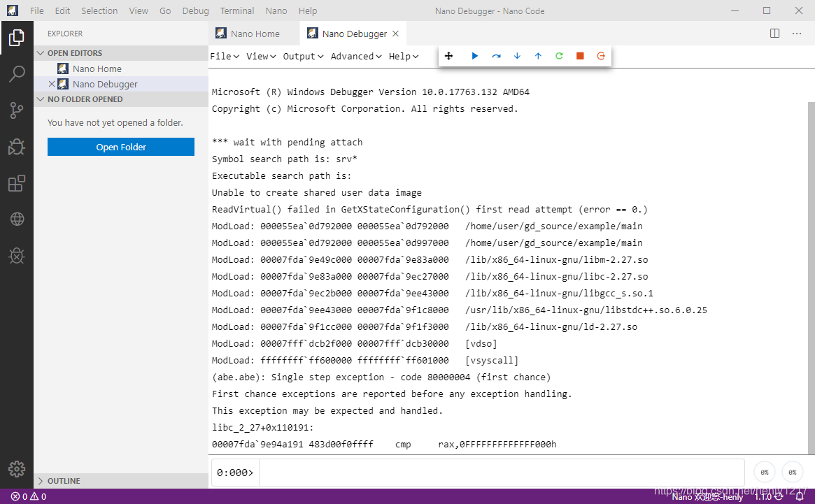Open the Nano menu

pos(276,10)
